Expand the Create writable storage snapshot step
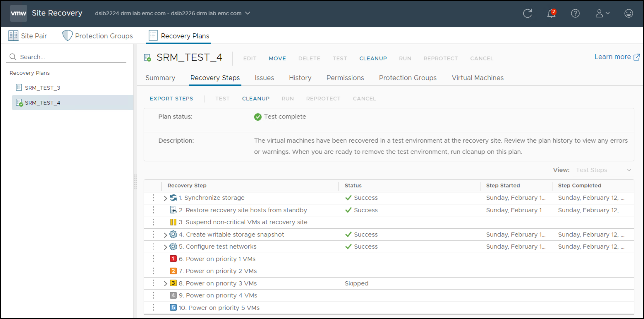The width and height of the screenshot is (644, 319). click(165, 235)
